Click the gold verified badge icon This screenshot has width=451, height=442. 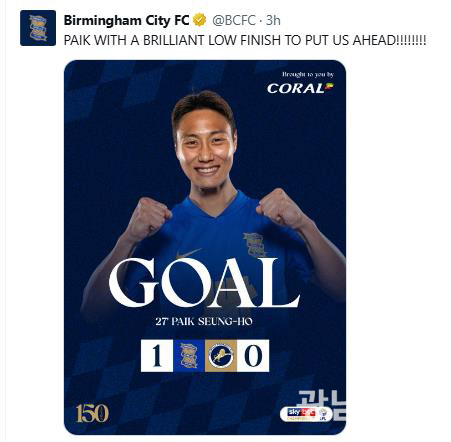(x=200, y=20)
